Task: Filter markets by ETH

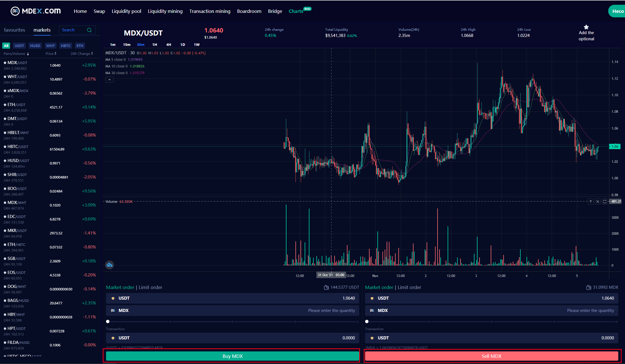Action: (80, 46)
